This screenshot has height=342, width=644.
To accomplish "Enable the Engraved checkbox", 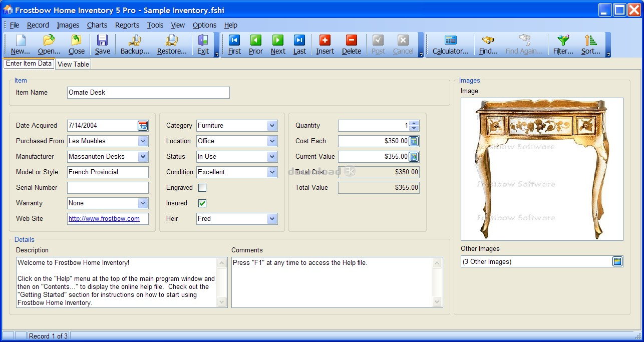I will point(202,188).
